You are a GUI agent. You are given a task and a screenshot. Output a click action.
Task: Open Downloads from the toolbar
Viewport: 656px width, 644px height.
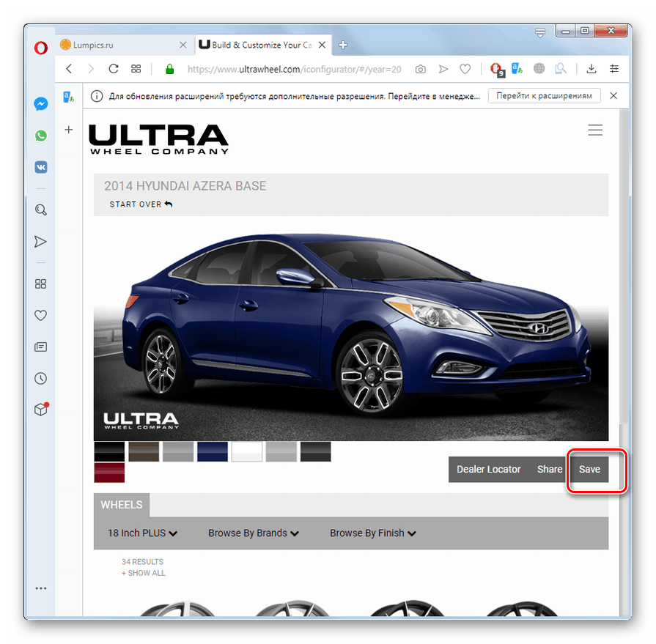pyautogui.click(x=591, y=68)
